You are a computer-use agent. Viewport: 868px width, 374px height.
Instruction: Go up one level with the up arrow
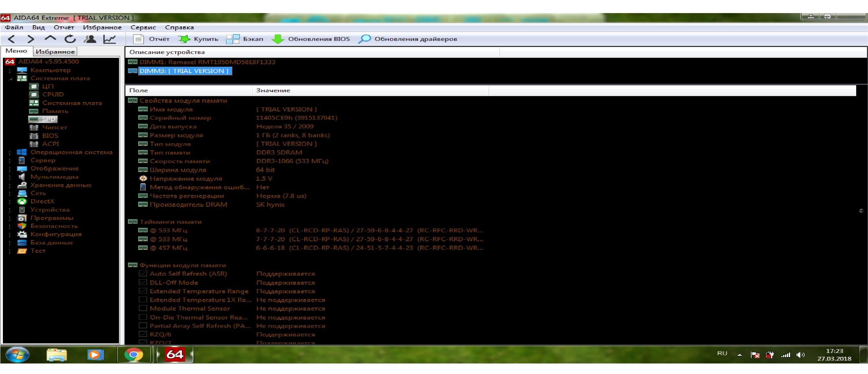coord(50,39)
